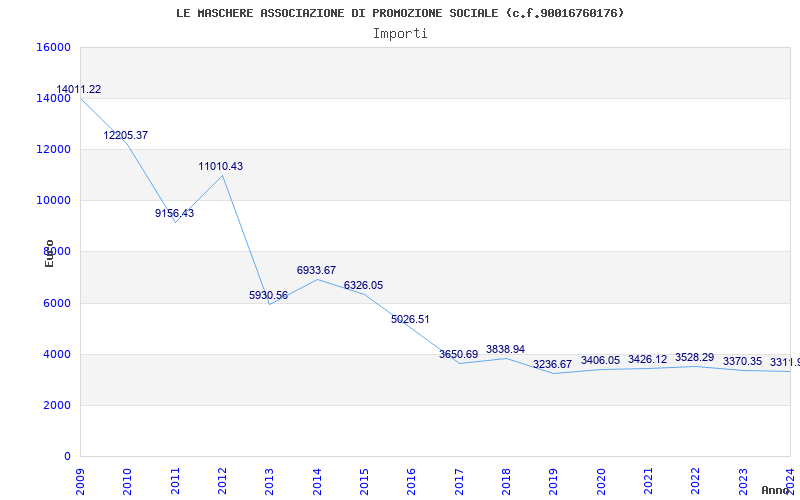Click the data label 3370.35

(x=742, y=362)
